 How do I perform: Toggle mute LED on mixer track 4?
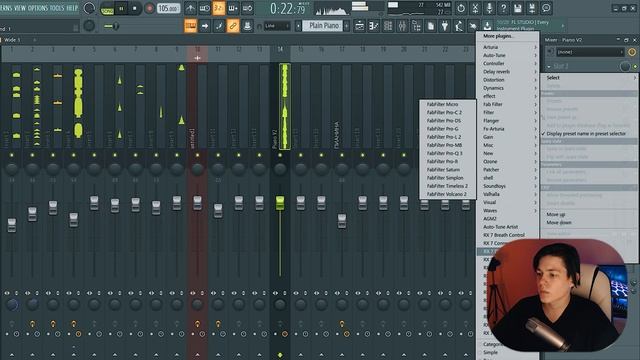point(73,156)
